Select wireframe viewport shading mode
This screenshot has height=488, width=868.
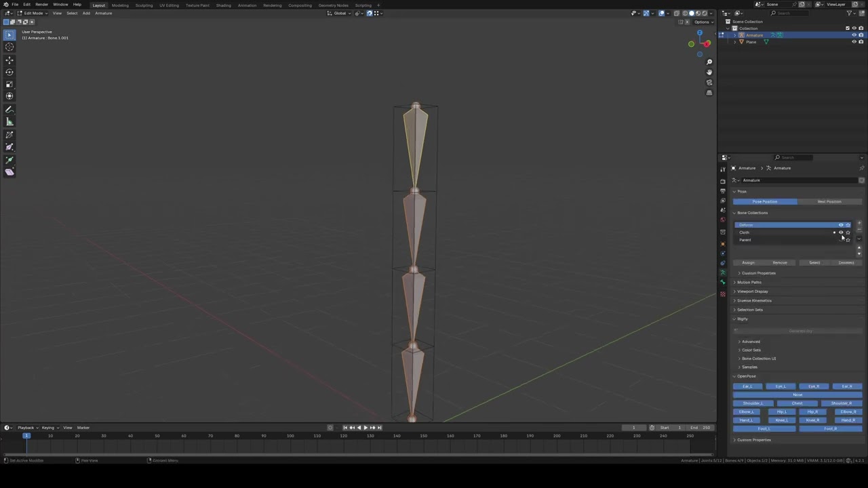coord(685,13)
